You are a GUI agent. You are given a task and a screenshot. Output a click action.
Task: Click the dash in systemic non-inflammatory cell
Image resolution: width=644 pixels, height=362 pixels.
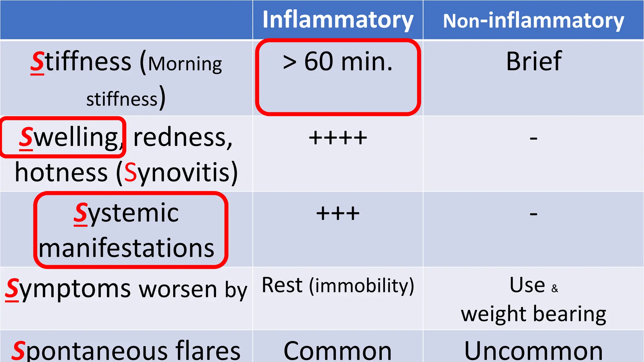pyautogui.click(x=533, y=214)
